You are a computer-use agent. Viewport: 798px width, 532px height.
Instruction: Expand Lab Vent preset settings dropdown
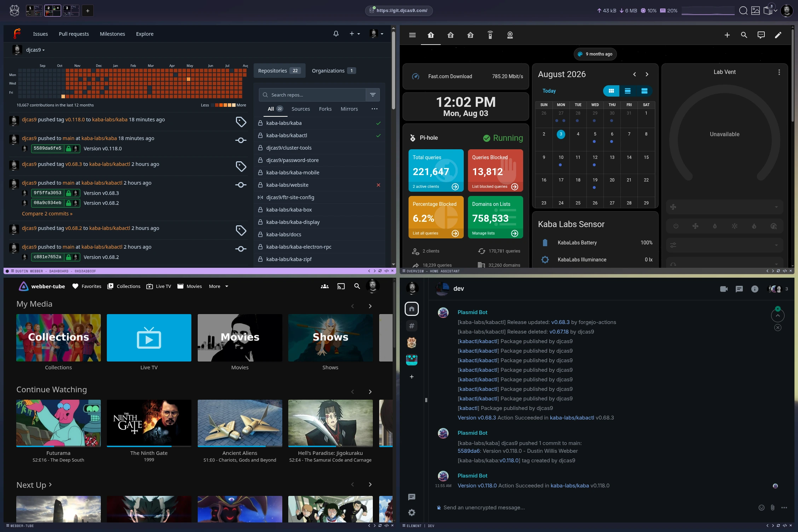[x=724, y=245]
